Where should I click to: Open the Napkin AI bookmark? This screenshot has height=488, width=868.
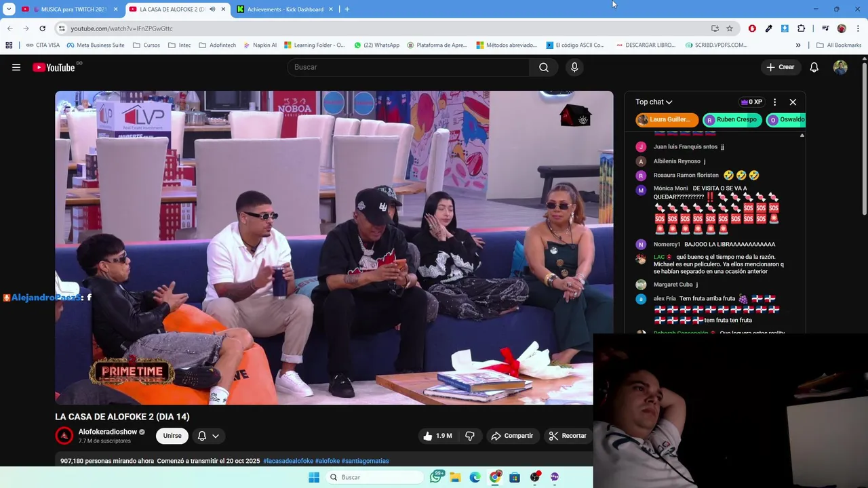(259, 45)
